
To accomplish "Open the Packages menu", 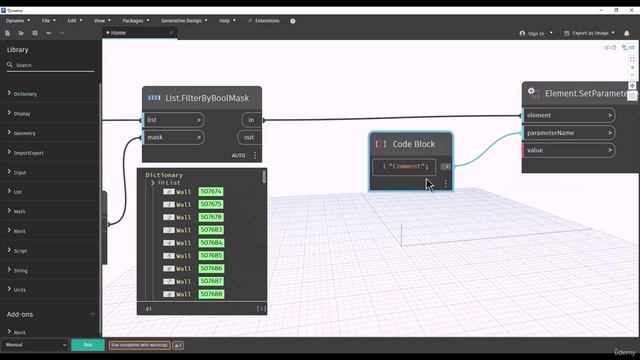I will [136, 21].
